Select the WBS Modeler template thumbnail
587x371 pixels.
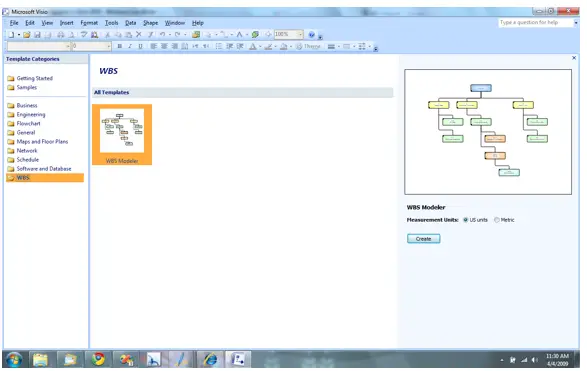[x=122, y=135]
